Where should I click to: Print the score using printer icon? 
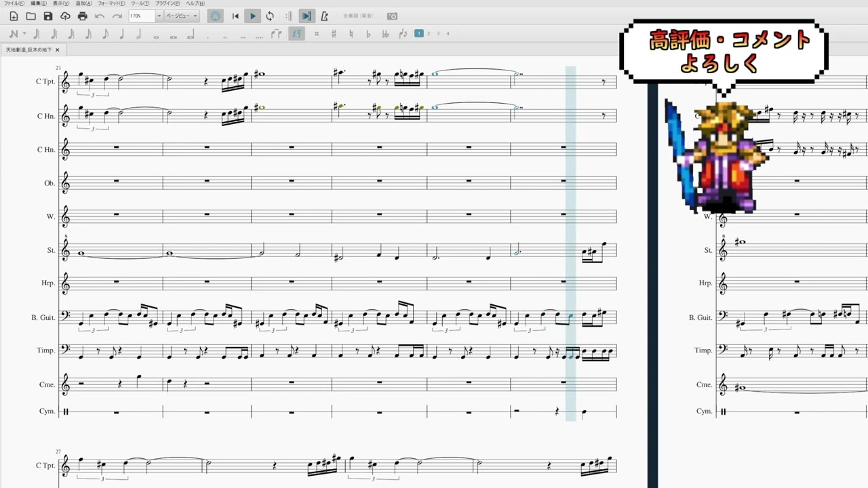click(82, 16)
